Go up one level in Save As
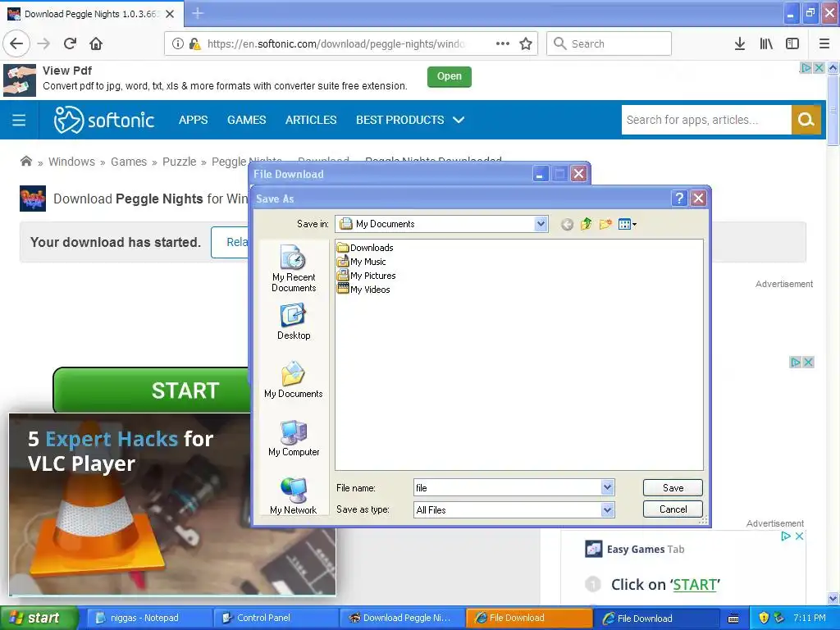This screenshot has width=840, height=630. pos(586,224)
